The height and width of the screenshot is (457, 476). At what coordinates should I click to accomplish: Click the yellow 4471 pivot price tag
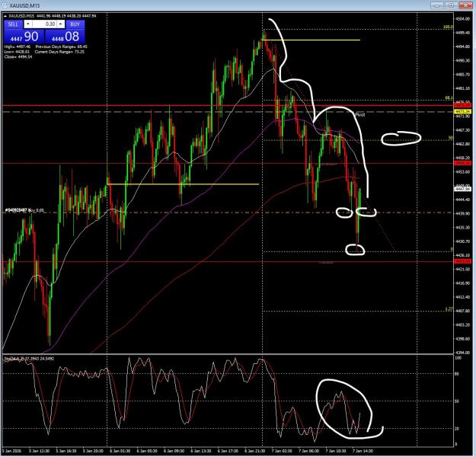(462, 112)
